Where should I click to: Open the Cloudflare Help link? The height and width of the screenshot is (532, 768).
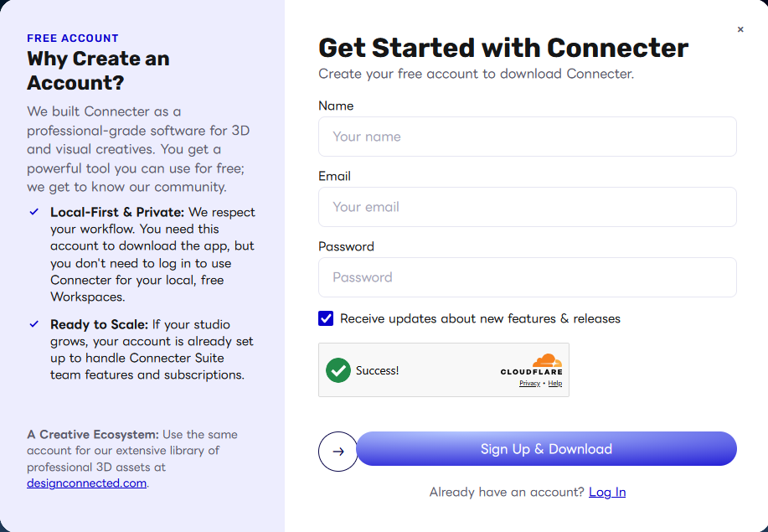pos(555,383)
